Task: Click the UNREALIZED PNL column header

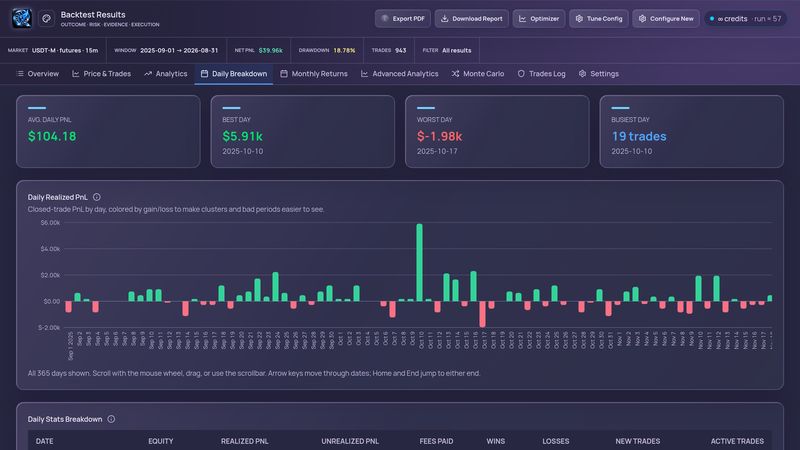Action: 350,441
